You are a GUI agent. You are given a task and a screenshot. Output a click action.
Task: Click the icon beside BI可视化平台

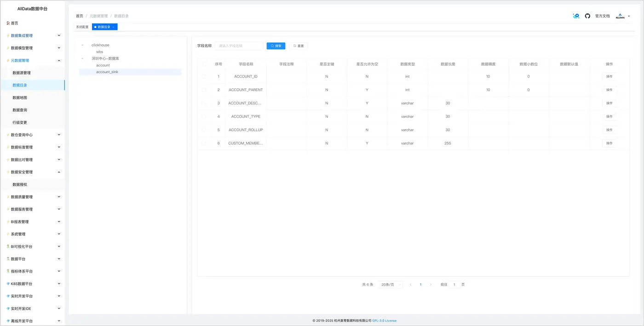tap(8, 246)
